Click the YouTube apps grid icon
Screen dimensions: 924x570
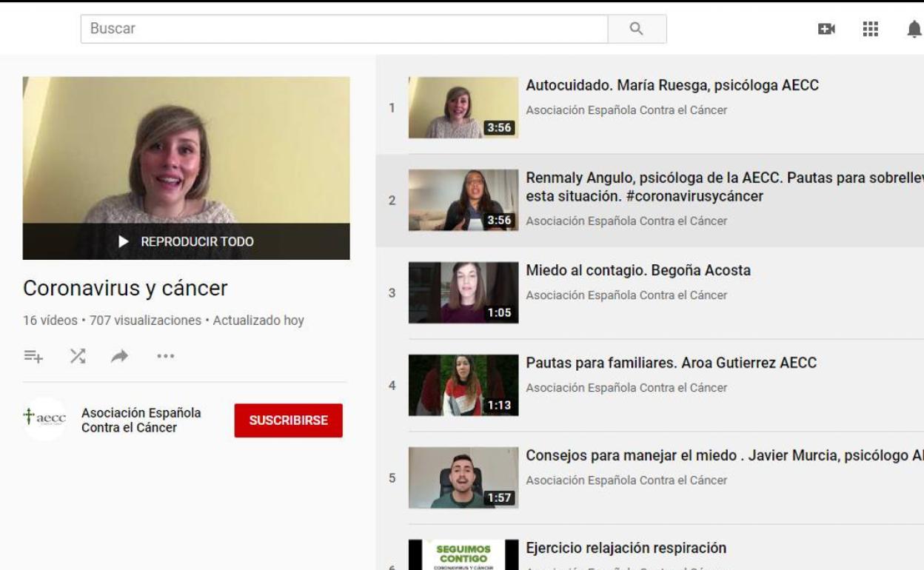click(x=870, y=29)
